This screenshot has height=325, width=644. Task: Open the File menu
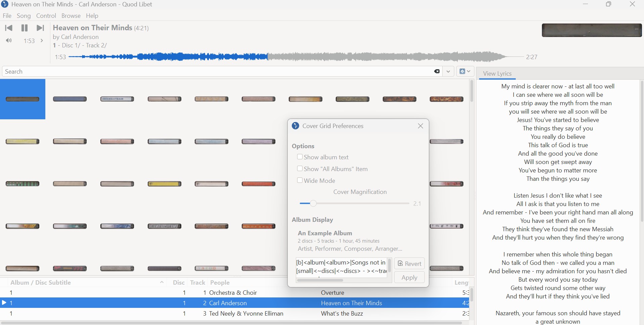(7, 16)
